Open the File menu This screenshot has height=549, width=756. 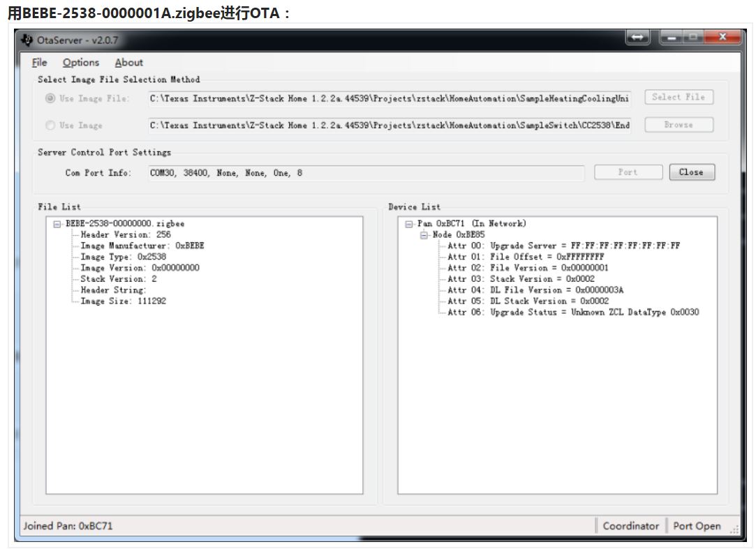pyautogui.click(x=39, y=63)
